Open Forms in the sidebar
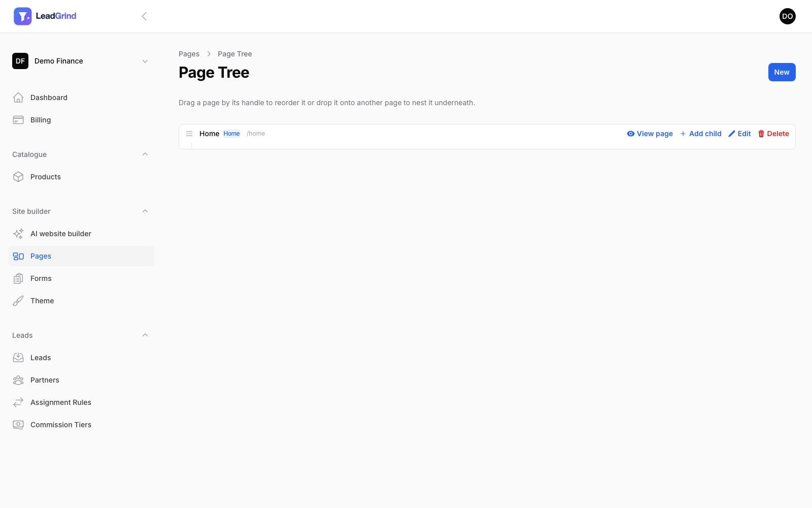 [81, 278]
